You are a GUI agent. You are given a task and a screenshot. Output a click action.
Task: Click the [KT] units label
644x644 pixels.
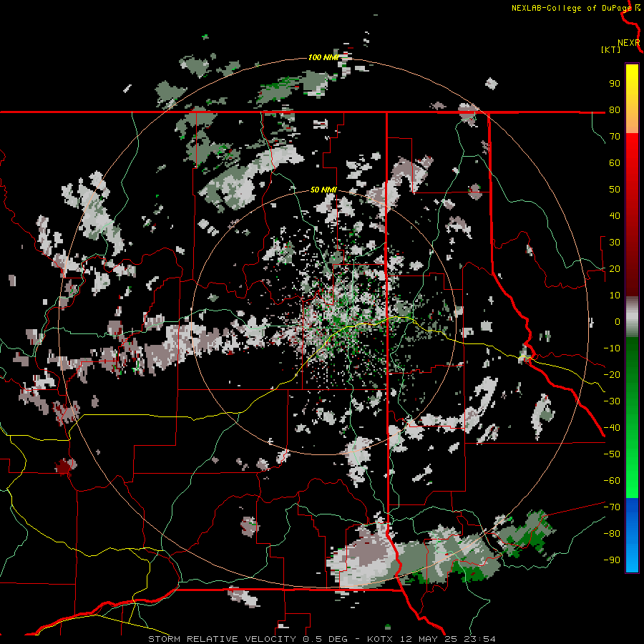pos(610,49)
